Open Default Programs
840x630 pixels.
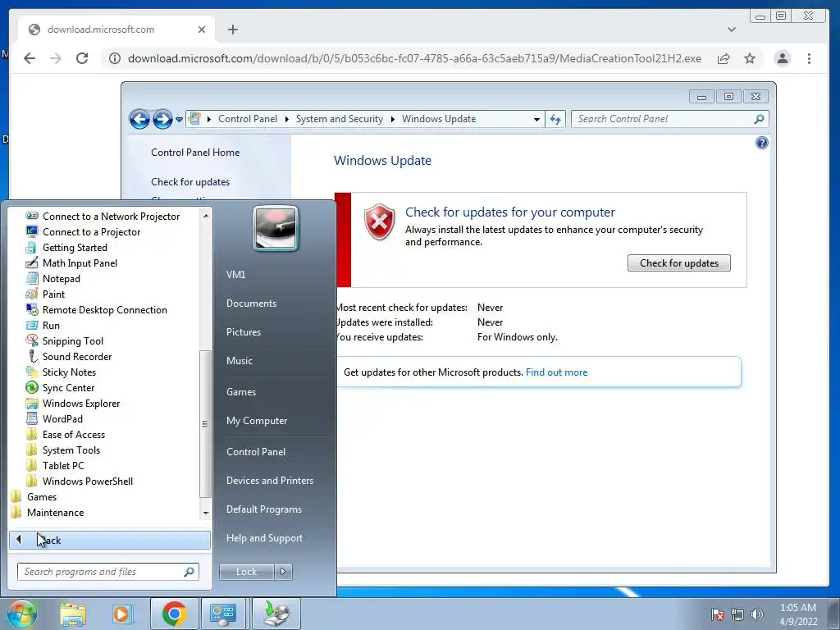(263, 509)
